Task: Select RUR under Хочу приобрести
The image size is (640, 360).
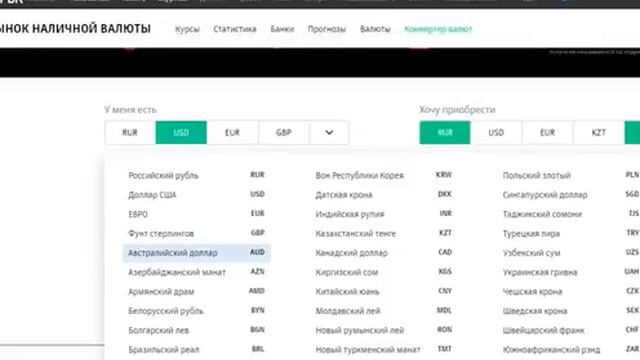Action: click(445, 133)
